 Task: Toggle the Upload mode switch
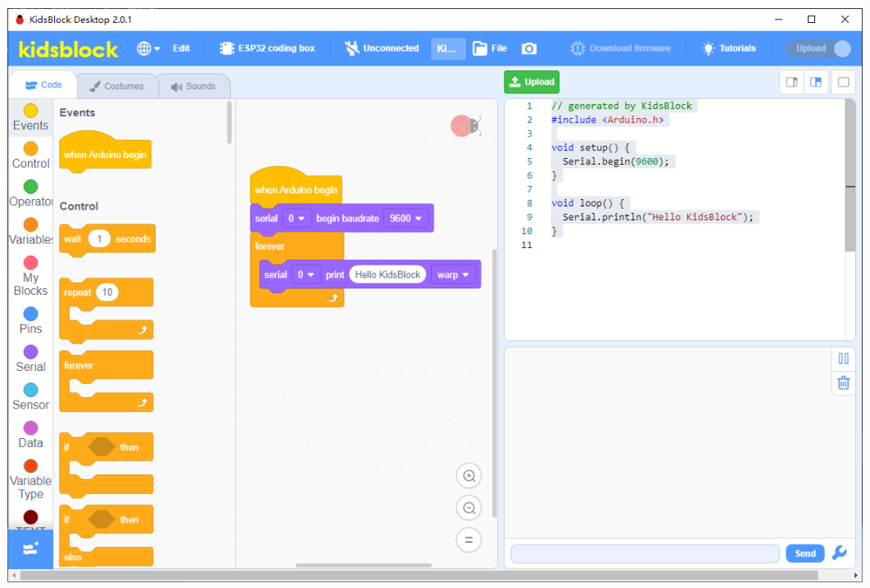[819, 48]
